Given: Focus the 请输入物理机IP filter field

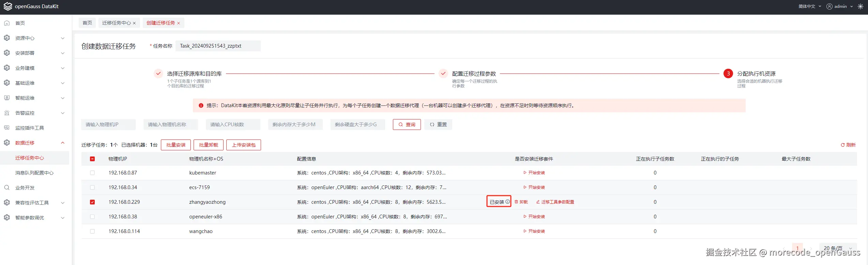Looking at the screenshot, I should click(x=108, y=125).
